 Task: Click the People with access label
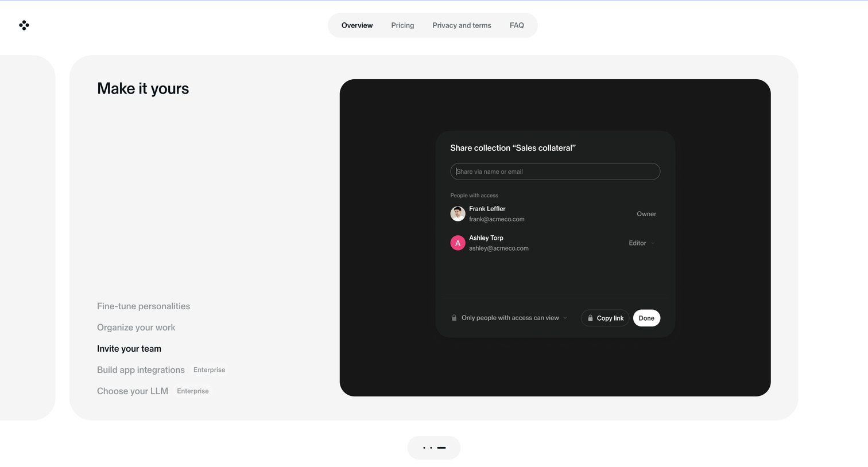pyautogui.click(x=474, y=196)
